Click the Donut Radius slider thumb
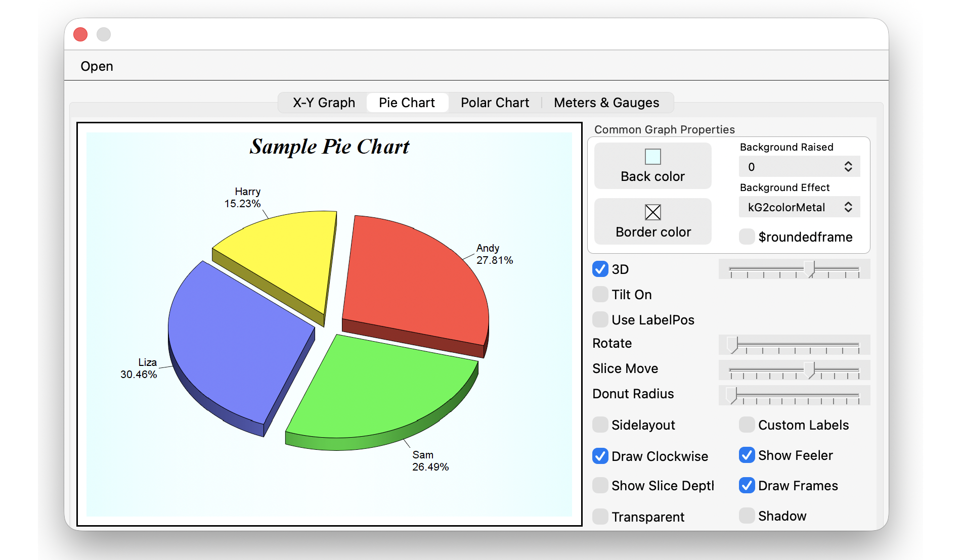 click(x=731, y=395)
